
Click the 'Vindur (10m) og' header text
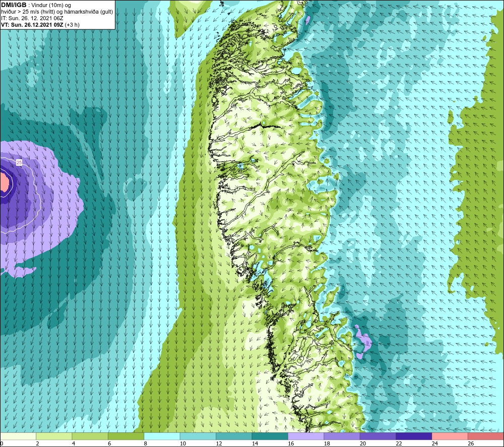pyautogui.click(x=51, y=6)
